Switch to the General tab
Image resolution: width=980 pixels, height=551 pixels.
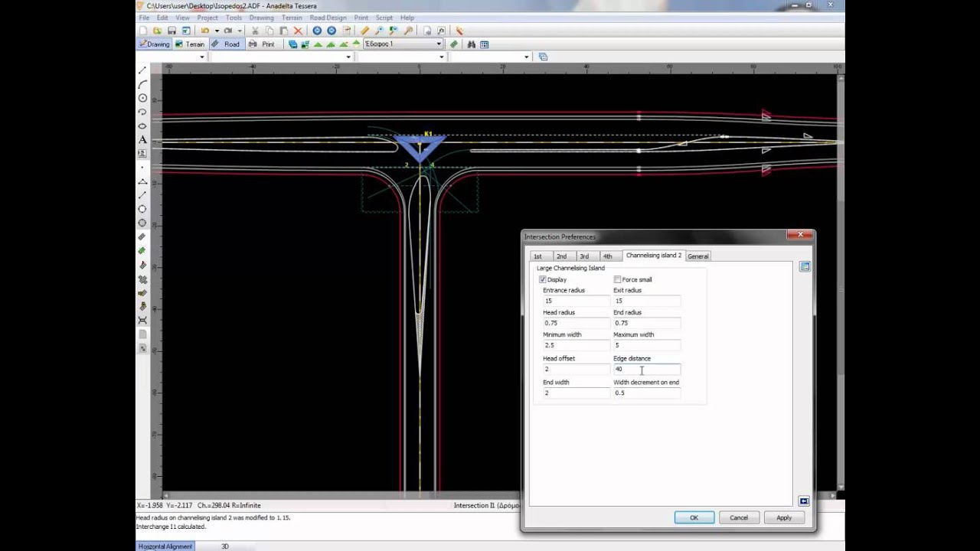coord(697,256)
